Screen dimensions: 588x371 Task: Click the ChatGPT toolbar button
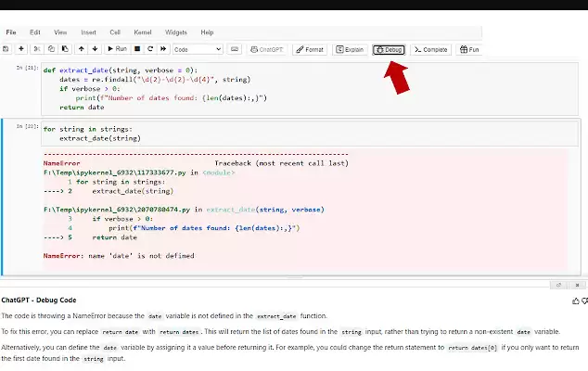point(266,49)
